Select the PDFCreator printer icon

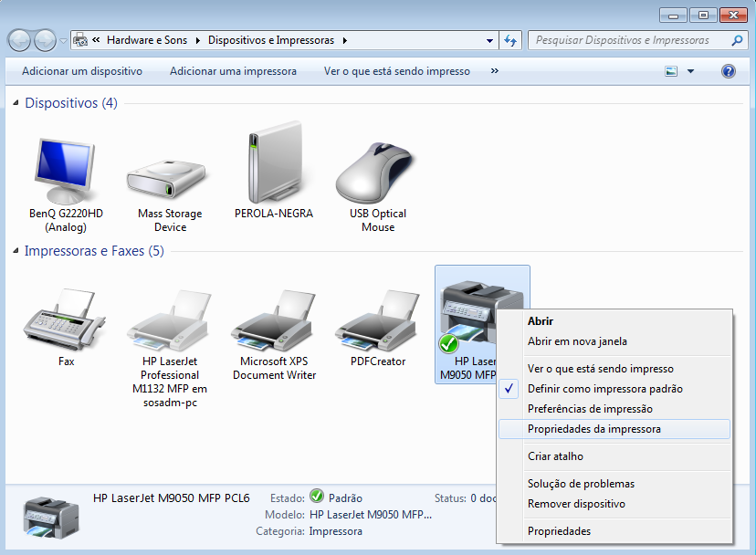pyautogui.click(x=377, y=320)
